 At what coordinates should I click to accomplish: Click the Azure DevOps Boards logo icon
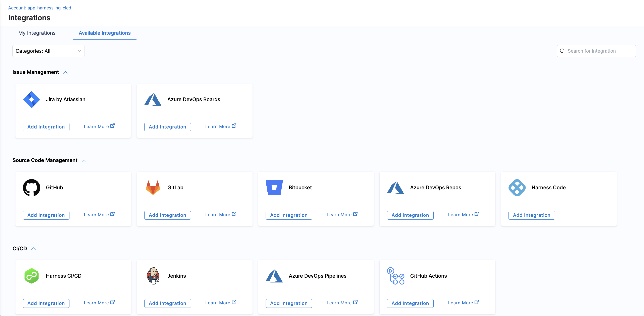coord(153,100)
